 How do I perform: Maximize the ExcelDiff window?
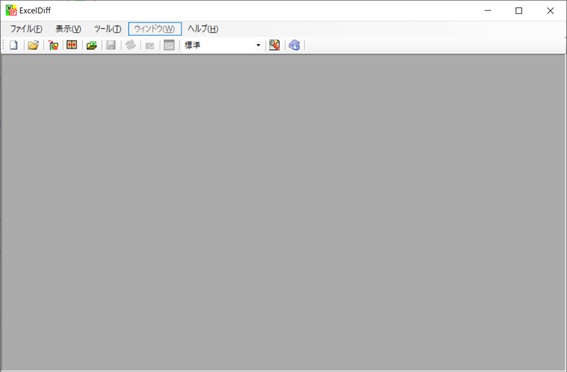(x=519, y=11)
